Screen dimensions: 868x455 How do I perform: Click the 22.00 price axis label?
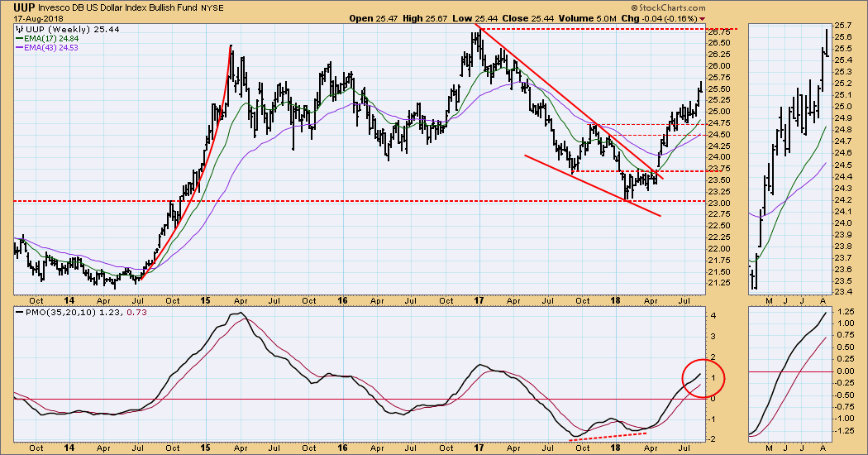click(x=718, y=248)
